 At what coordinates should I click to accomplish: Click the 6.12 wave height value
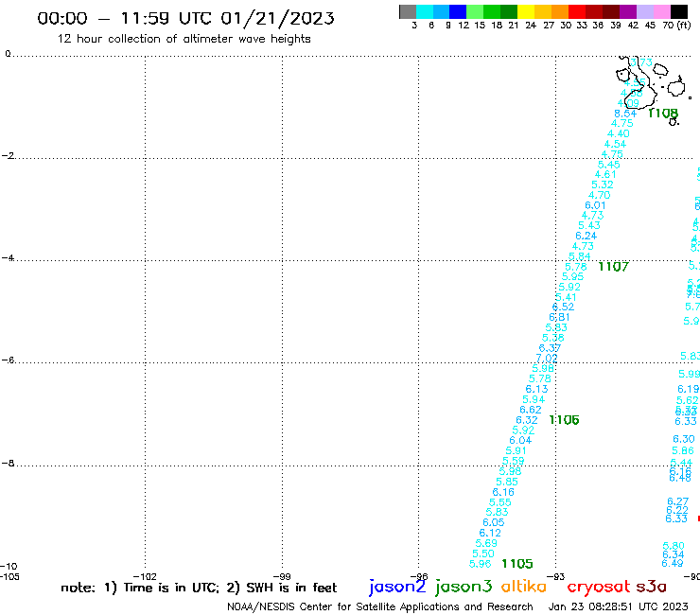click(490, 533)
